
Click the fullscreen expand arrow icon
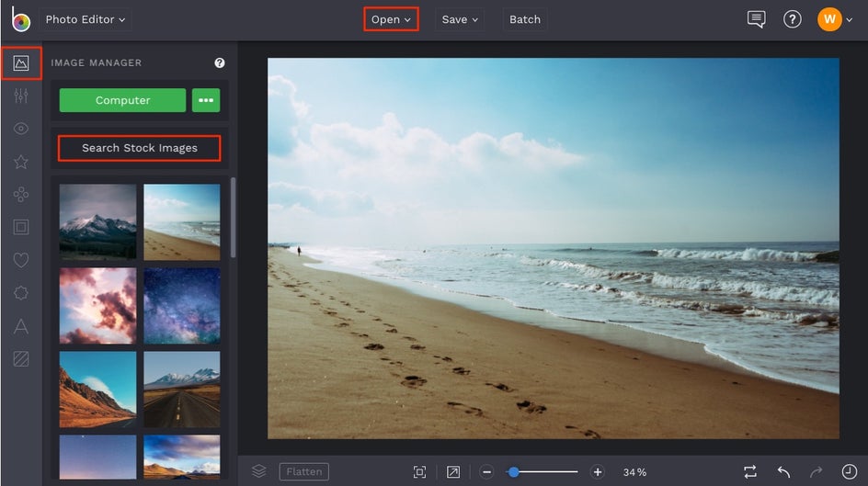click(452, 471)
